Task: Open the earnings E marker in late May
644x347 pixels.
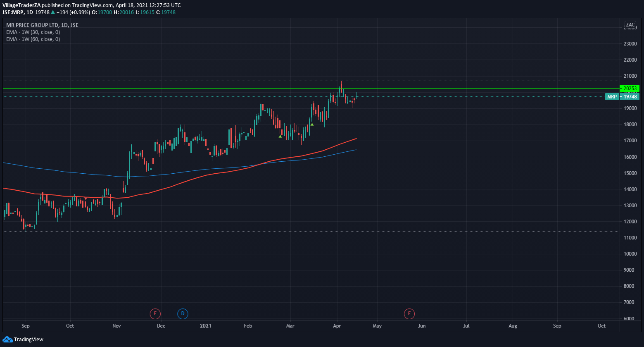Action: point(409,314)
